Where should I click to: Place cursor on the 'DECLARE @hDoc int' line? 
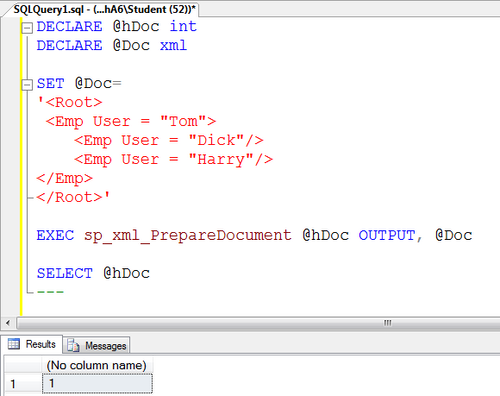(x=117, y=27)
